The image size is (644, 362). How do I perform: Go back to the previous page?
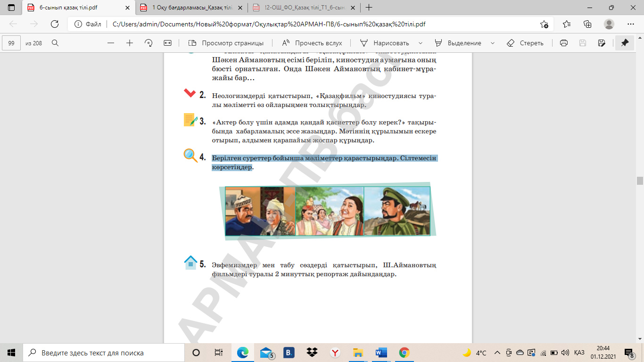(x=13, y=25)
